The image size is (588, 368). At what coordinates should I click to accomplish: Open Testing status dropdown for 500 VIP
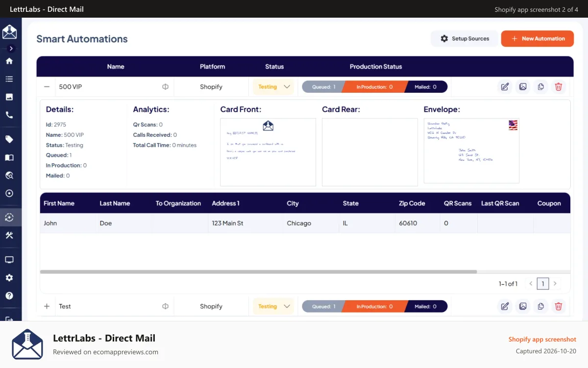point(274,87)
